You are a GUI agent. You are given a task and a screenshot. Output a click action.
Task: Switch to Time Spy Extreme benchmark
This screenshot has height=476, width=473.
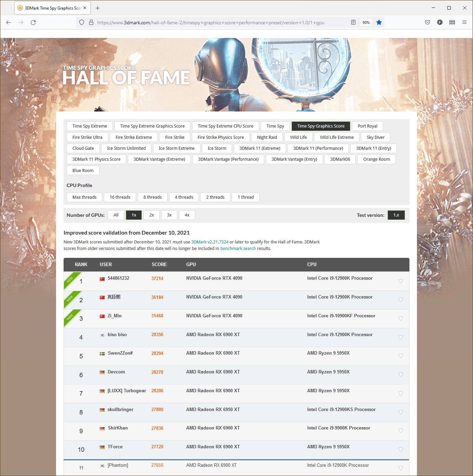[90, 126]
